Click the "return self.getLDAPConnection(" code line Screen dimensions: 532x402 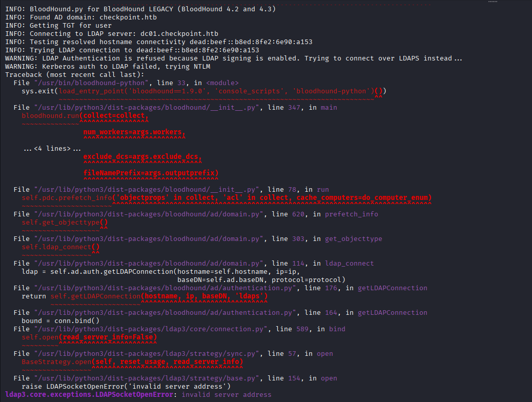(145, 296)
